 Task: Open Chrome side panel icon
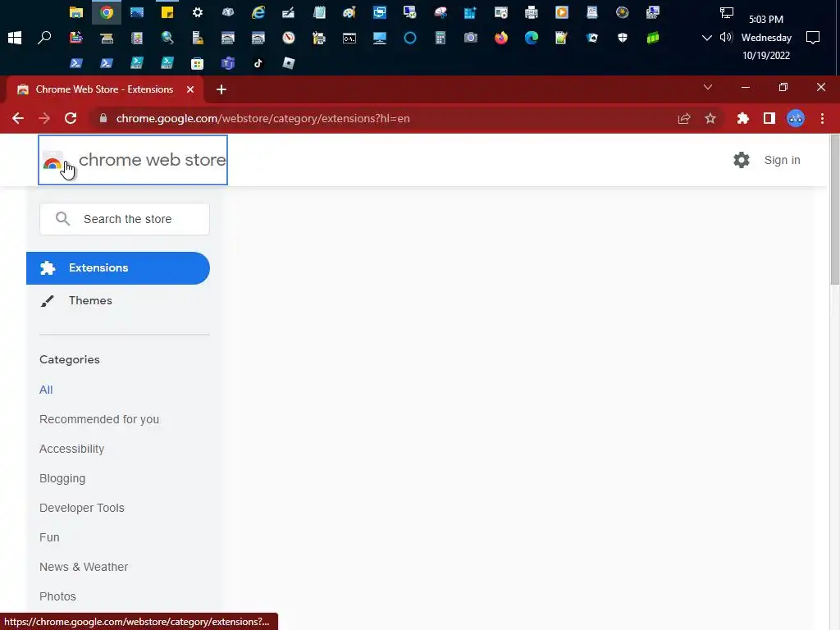click(x=769, y=118)
